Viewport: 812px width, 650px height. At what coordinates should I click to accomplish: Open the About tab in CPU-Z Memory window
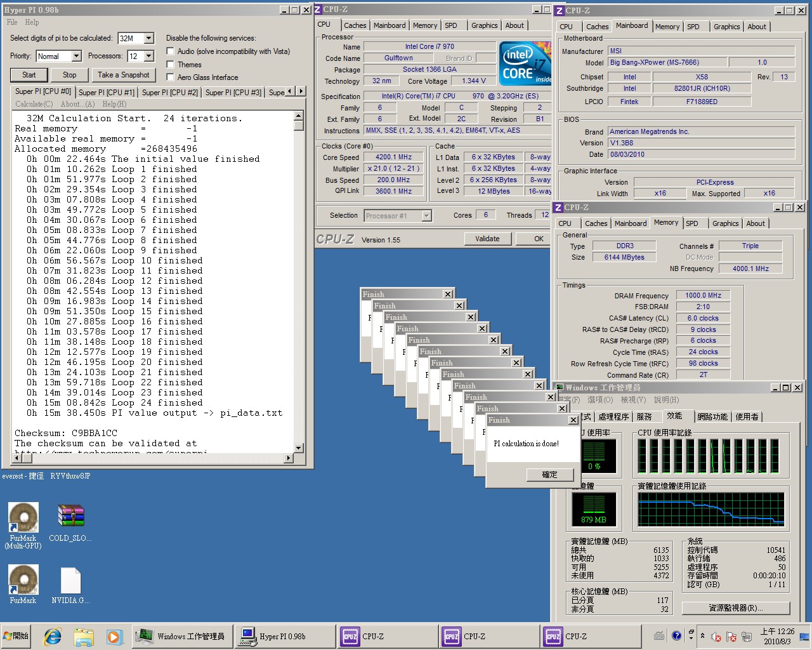[755, 223]
